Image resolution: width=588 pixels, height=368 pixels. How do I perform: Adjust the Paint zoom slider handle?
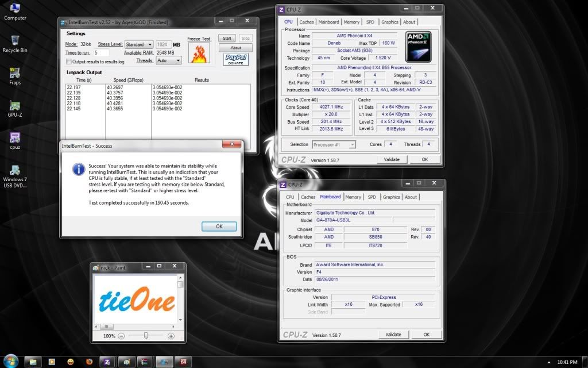coord(146,336)
